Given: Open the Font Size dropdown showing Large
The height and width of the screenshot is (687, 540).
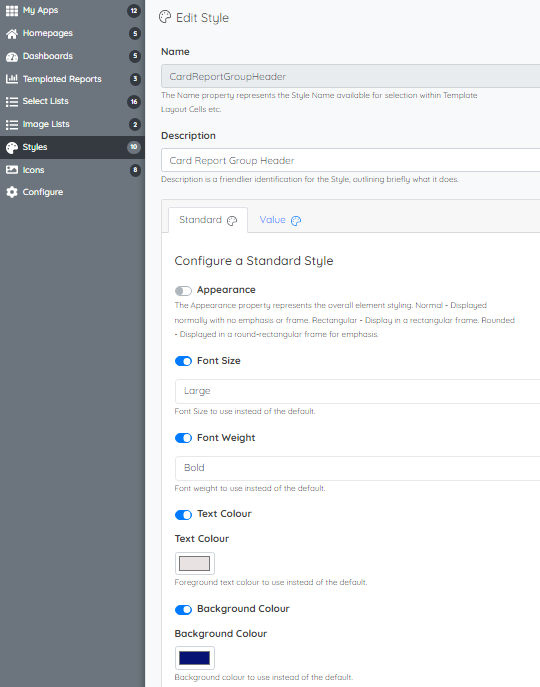Looking at the screenshot, I should tap(357, 391).
